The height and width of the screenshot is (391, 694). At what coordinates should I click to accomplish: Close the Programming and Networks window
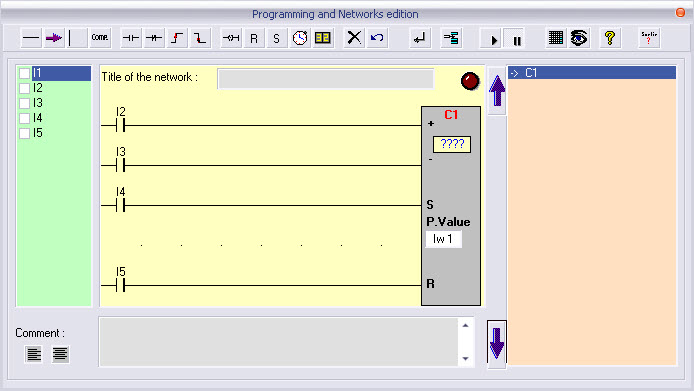tap(680, 12)
